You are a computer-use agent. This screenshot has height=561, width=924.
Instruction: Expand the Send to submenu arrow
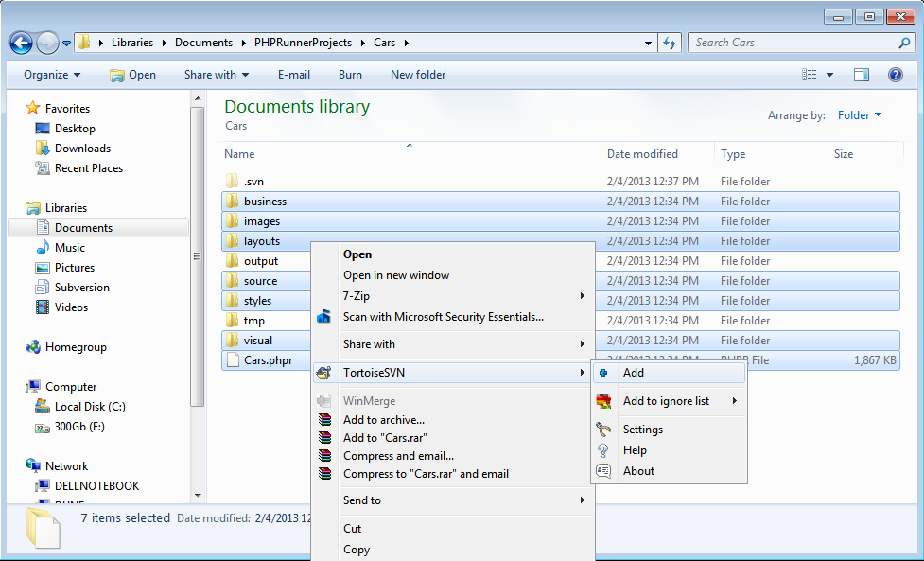click(x=583, y=500)
